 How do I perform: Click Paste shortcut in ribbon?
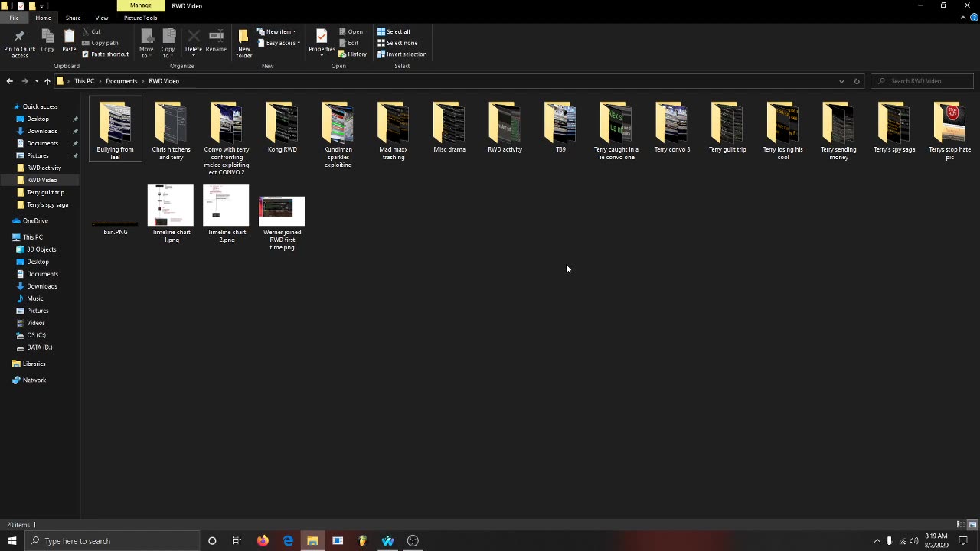click(x=106, y=54)
